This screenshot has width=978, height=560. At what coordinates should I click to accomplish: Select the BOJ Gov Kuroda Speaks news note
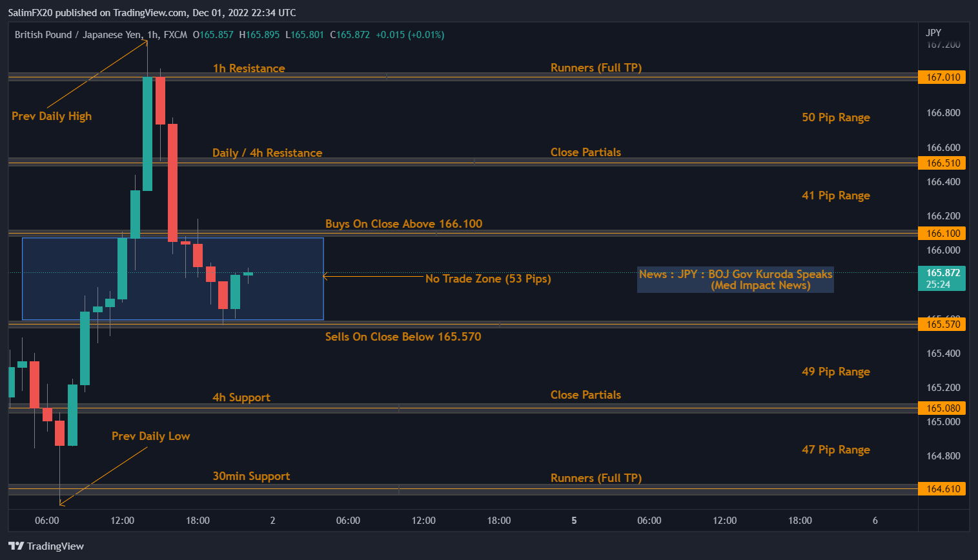tap(735, 280)
